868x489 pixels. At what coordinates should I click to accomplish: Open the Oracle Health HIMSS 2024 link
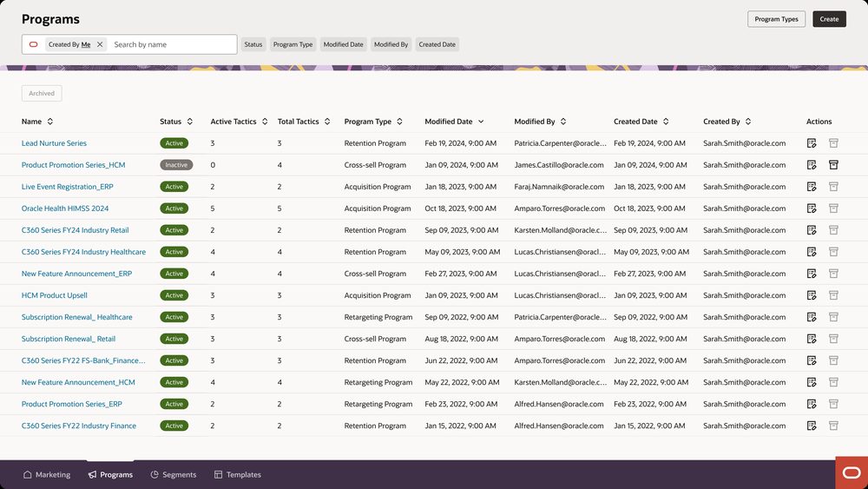pos(65,208)
